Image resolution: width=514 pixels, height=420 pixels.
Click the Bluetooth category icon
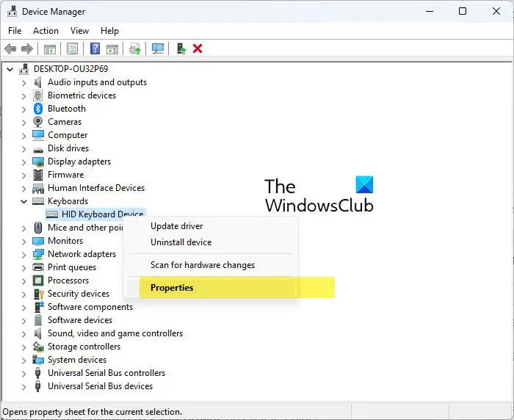pos(38,109)
